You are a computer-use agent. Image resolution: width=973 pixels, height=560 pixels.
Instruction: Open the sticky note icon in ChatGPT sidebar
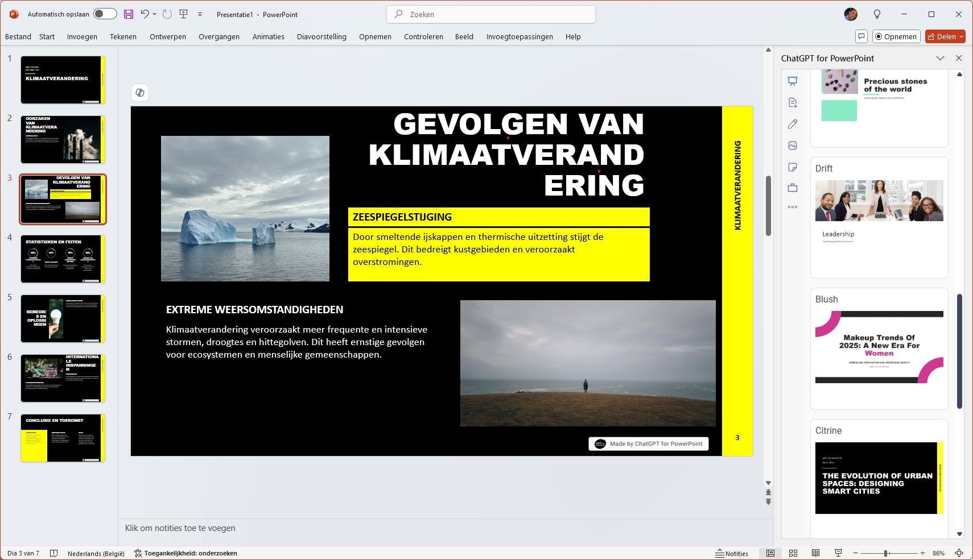[793, 167]
